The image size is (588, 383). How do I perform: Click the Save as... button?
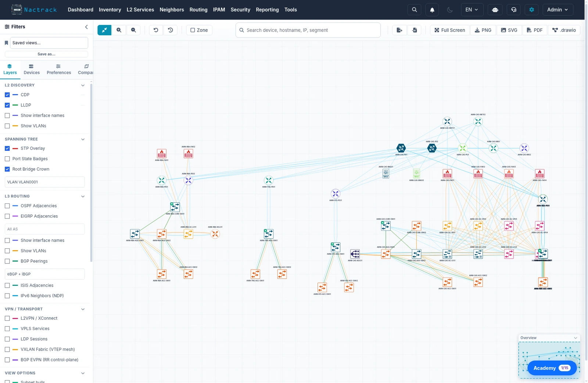46,54
